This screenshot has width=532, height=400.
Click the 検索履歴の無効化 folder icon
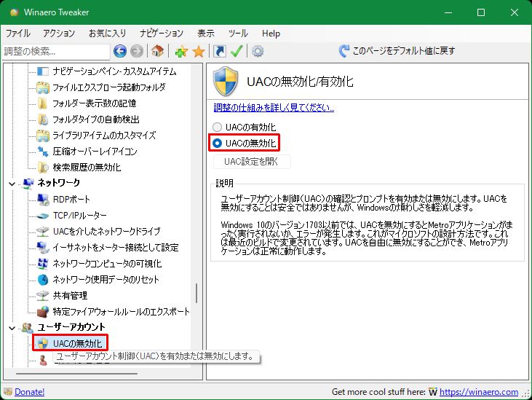tap(43, 167)
